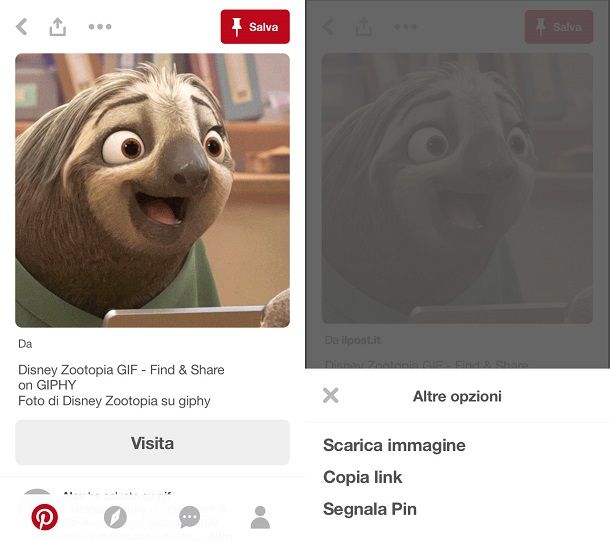The width and height of the screenshot is (610, 541).
Task: Tap the dimmed sloth image in right screen
Action: (x=458, y=189)
